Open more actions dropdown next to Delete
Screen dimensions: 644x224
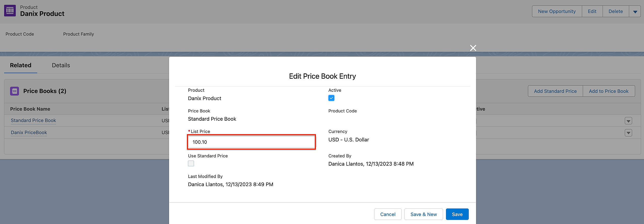pyautogui.click(x=635, y=12)
